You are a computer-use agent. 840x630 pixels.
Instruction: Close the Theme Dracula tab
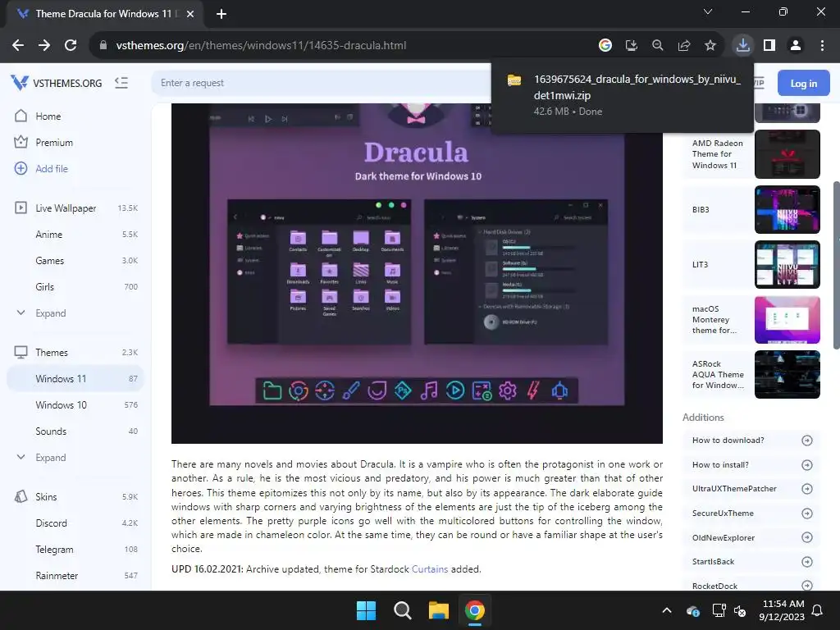point(190,14)
